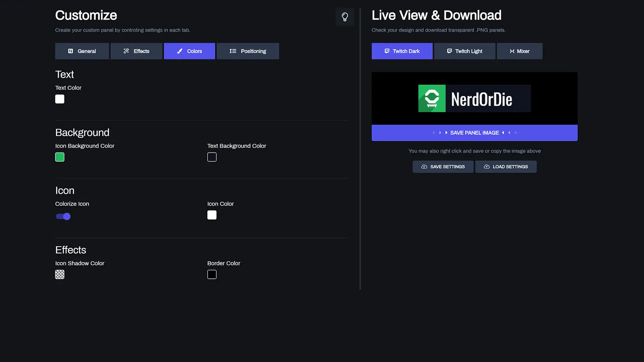Click the lightbulb tips icon

(345, 17)
